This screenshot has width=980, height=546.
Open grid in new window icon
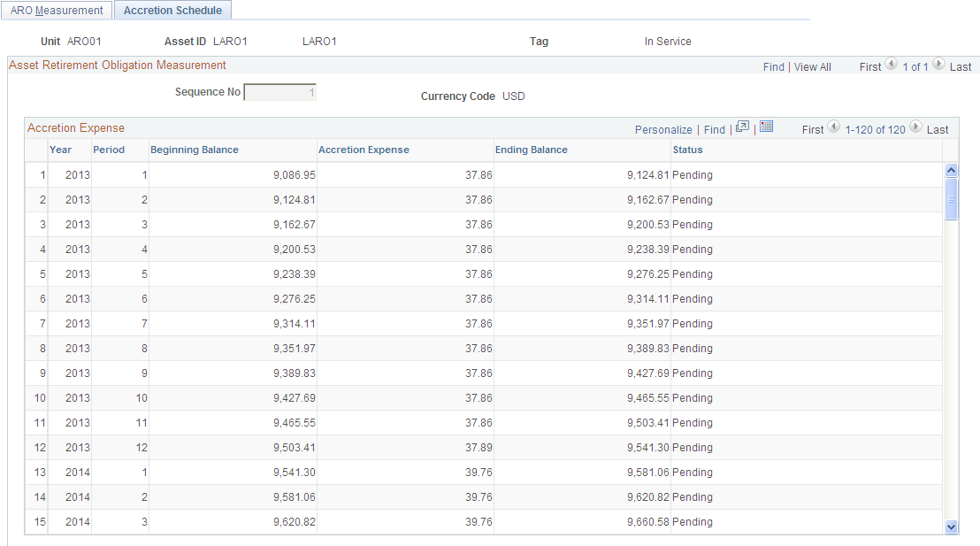pyautogui.click(x=742, y=127)
